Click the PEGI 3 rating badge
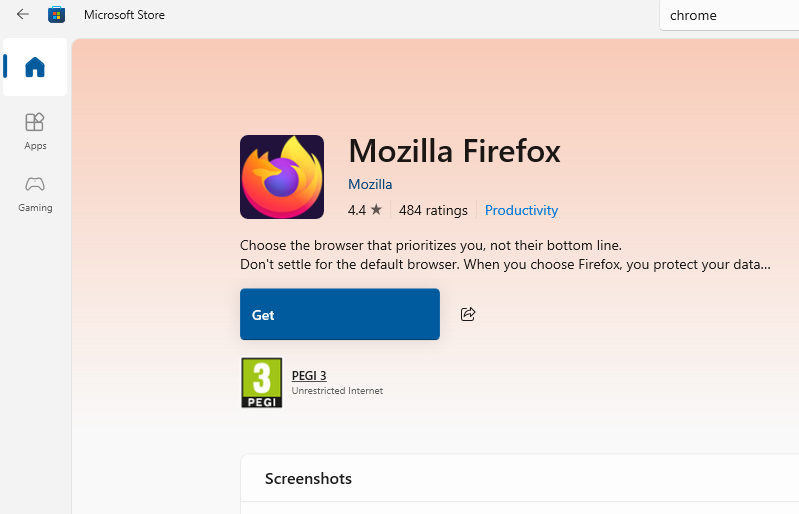Image resolution: width=799 pixels, height=514 pixels. point(262,382)
